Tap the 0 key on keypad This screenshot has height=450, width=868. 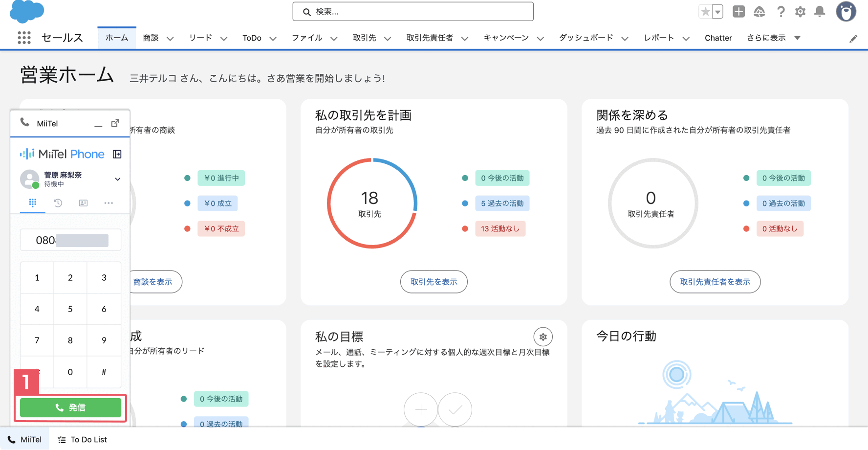[70, 372]
